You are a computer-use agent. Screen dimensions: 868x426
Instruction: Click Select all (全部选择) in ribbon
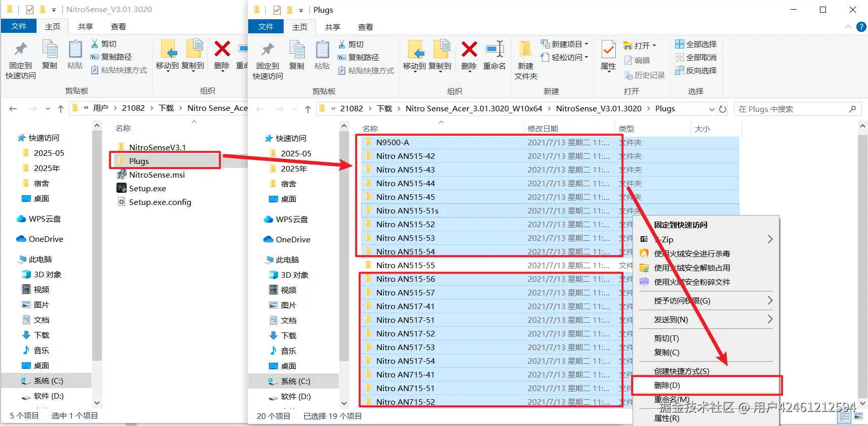click(696, 45)
